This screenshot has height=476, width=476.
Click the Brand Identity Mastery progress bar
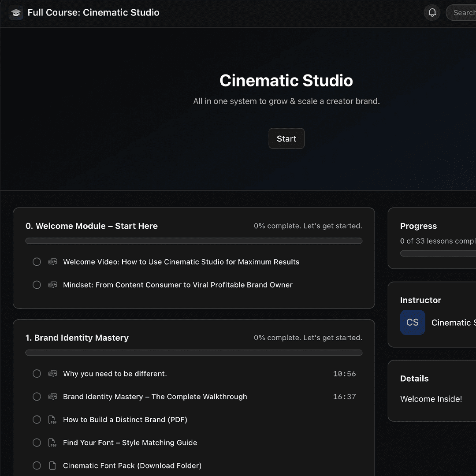pos(194,353)
